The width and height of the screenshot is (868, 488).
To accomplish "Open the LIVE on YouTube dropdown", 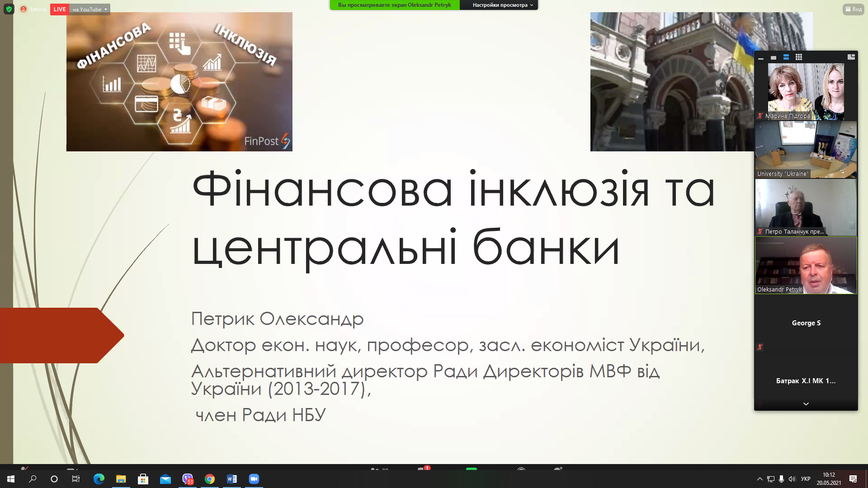I will tap(90, 9).
